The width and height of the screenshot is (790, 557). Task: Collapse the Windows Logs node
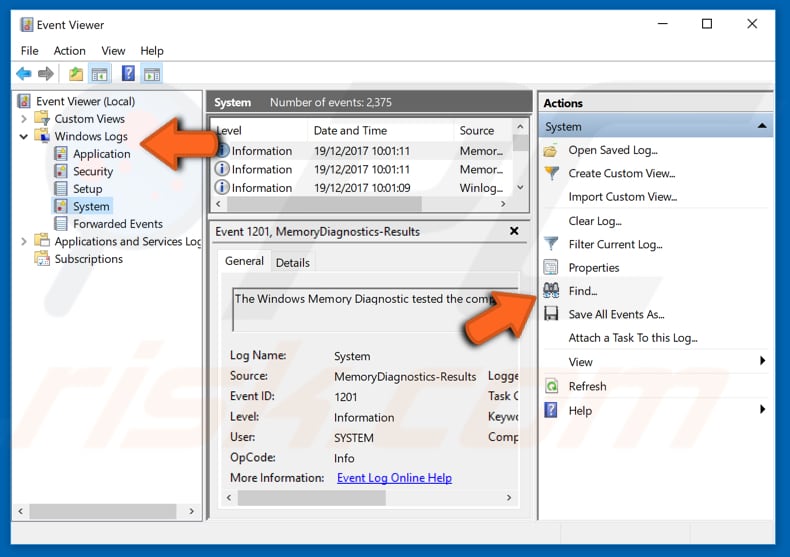[24, 136]
